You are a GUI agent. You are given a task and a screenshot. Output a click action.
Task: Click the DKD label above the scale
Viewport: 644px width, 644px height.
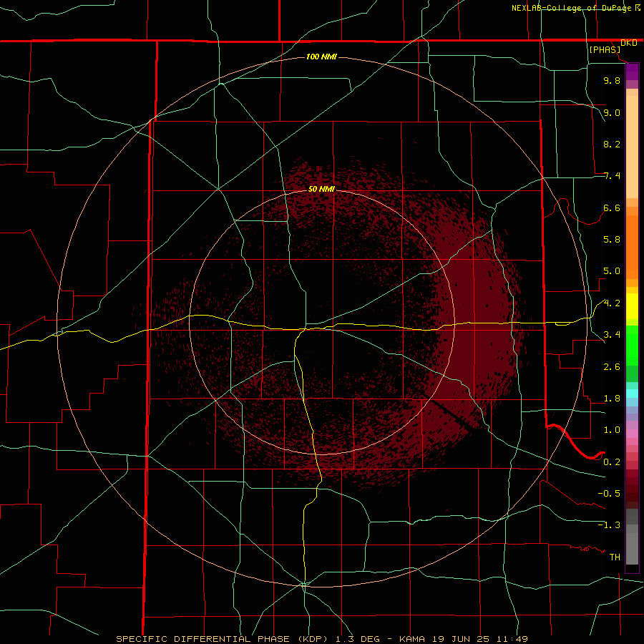628,43
